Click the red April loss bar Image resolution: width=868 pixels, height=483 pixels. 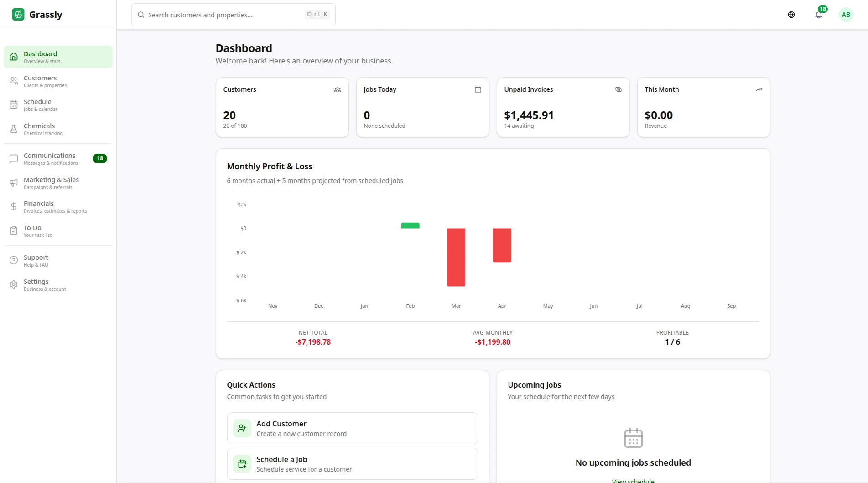502,246
